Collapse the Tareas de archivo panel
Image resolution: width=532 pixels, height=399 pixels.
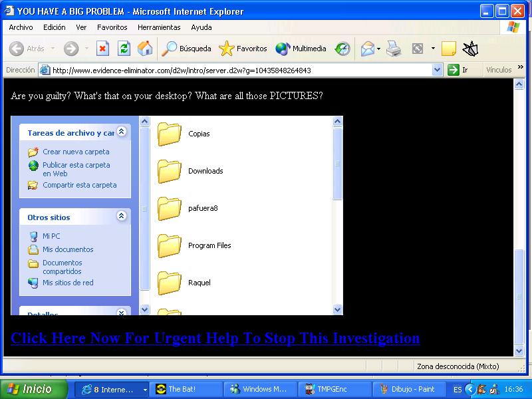pos(122,132)
